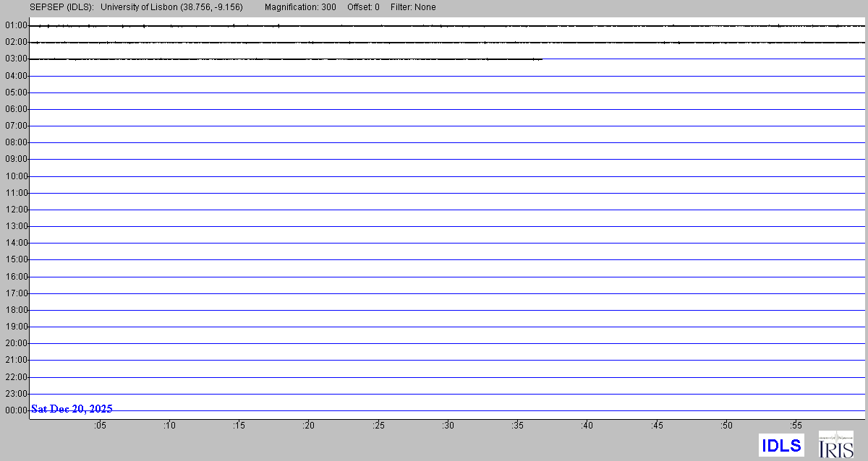Select the 03:00 hour label

(x=16, y=59)
